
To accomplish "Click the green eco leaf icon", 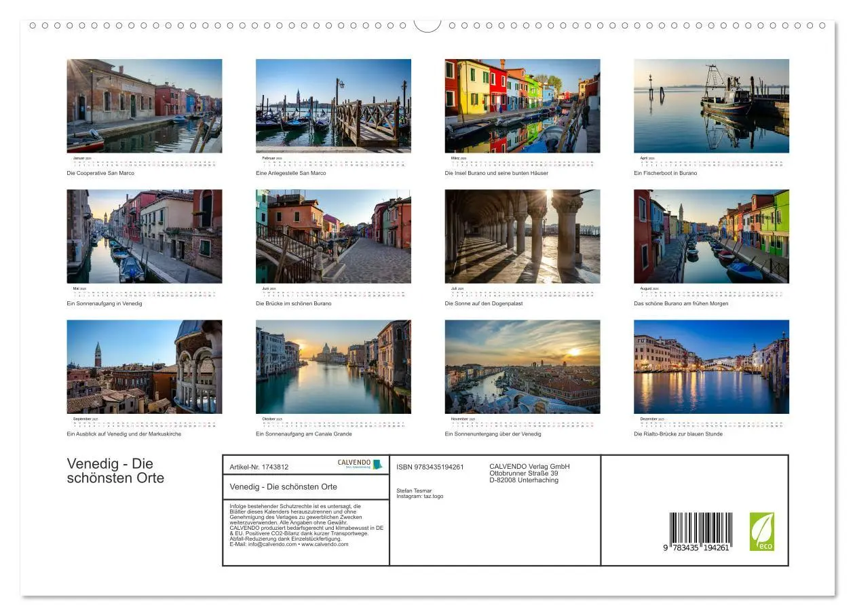I will click(761, 531).
